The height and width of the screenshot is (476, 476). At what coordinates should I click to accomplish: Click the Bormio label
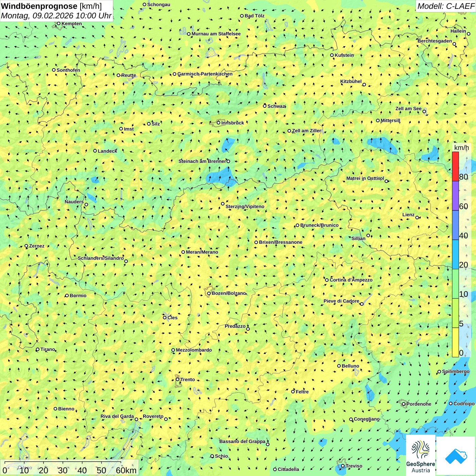[78, 295]
